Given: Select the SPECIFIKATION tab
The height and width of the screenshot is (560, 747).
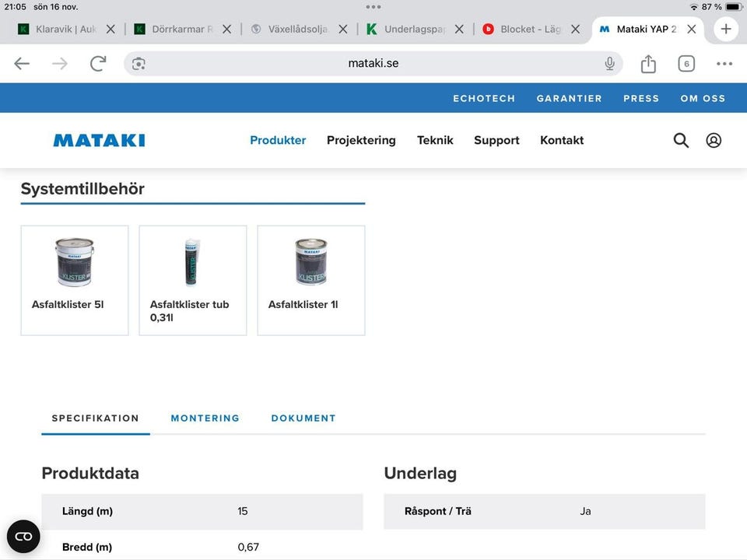Looking at the screenshot, I should (x=95, y=418).
